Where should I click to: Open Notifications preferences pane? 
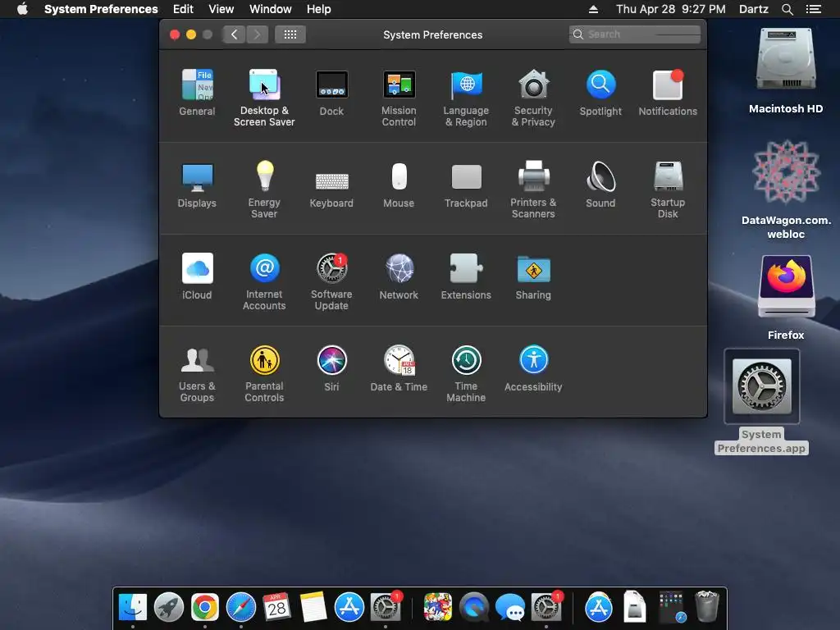(668, 92)
